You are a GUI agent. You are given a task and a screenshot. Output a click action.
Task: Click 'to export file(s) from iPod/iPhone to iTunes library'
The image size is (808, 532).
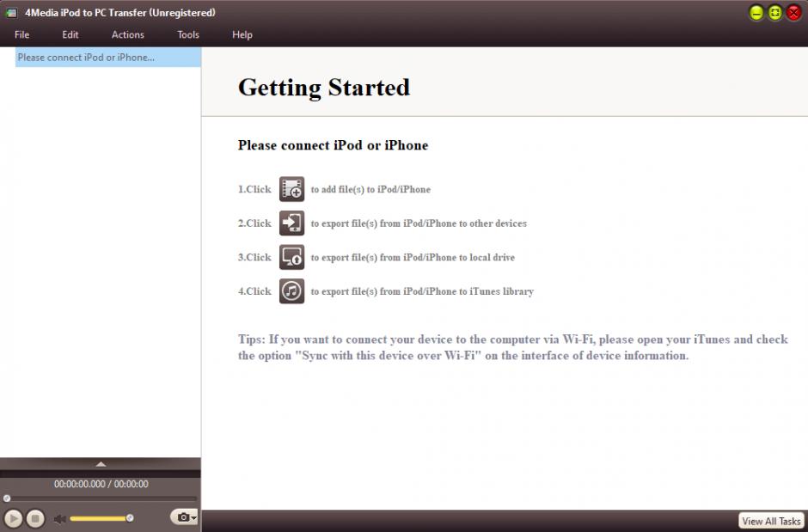click(422, 291)
